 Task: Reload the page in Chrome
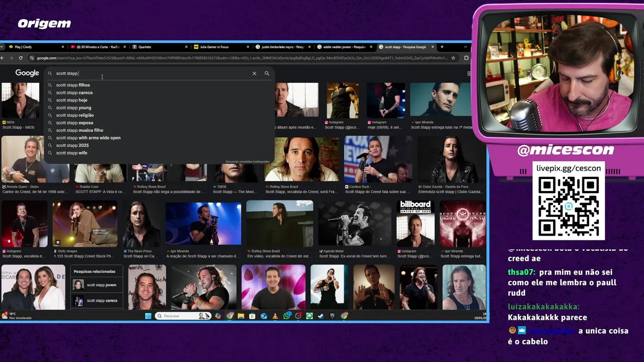tap(21, 58)
